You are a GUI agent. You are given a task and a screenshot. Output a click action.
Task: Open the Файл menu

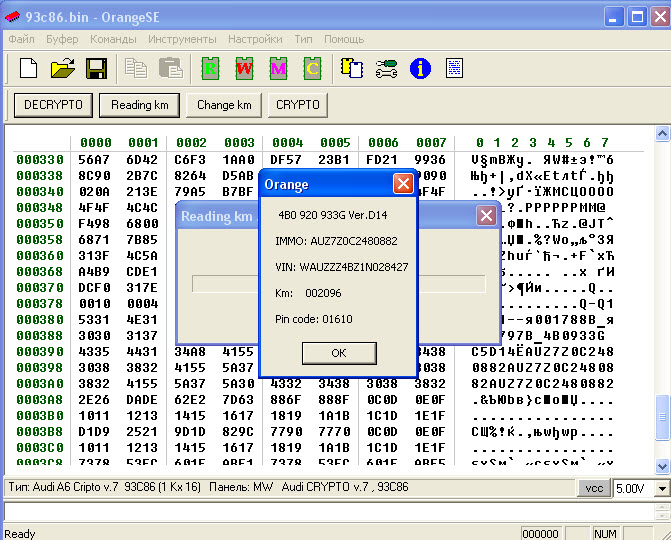coord(21,39)
